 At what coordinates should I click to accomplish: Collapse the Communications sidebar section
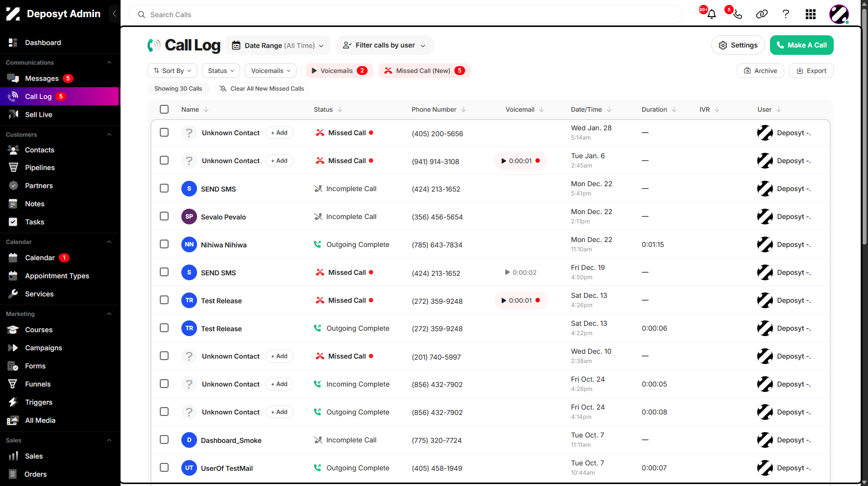tap(109, 63)
